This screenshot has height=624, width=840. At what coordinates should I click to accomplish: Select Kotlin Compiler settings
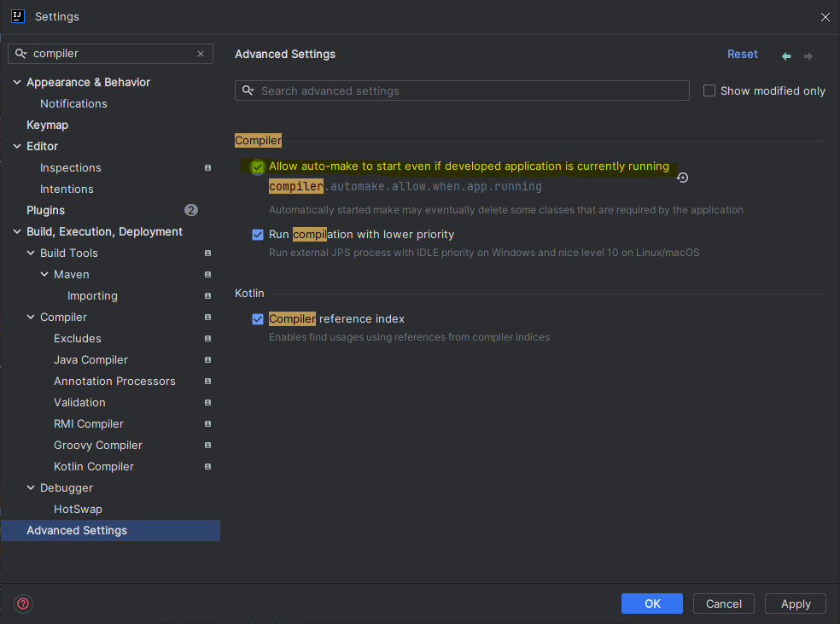coord(94,467)
